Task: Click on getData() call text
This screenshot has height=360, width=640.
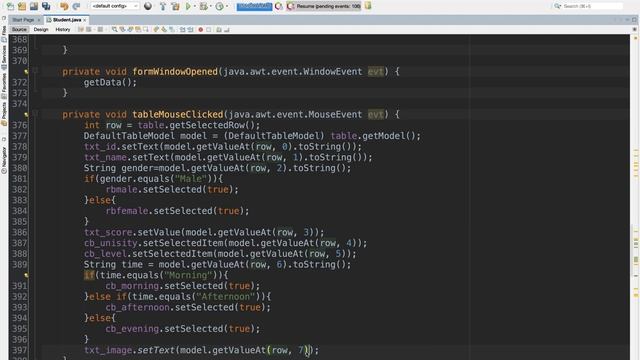Action: (x=110, y=82)
